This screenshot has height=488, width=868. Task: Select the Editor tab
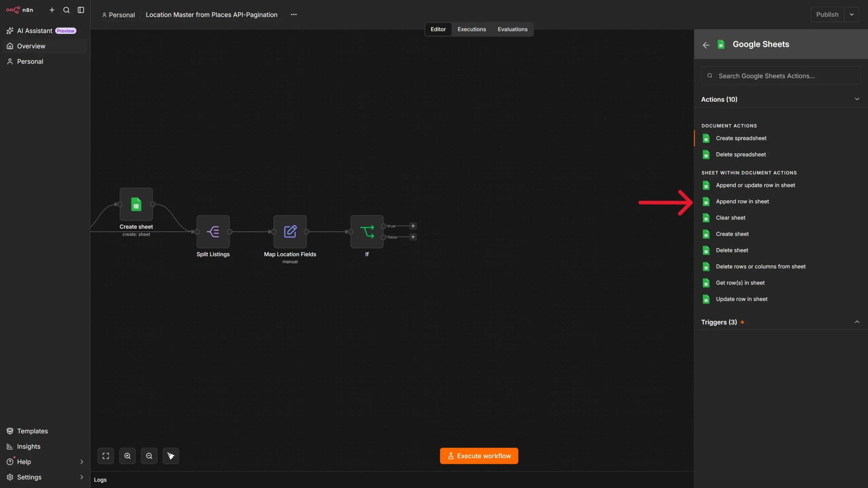point(438,29)
